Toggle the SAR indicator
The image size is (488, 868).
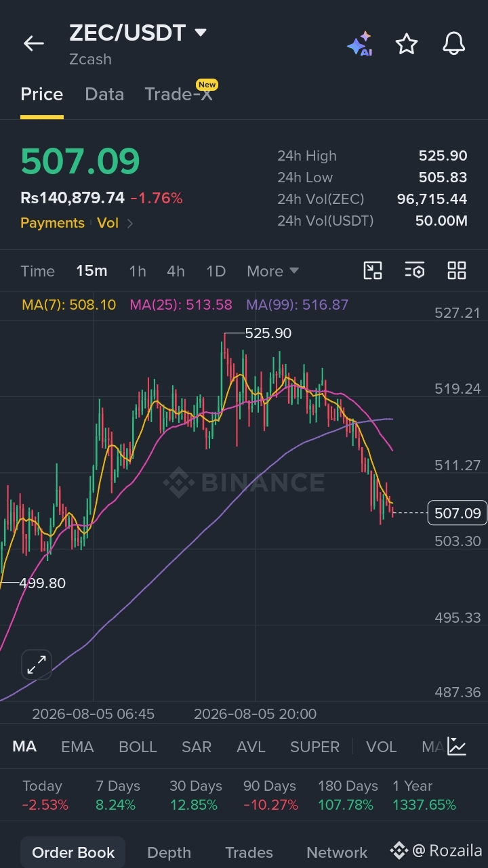point(197,747)
